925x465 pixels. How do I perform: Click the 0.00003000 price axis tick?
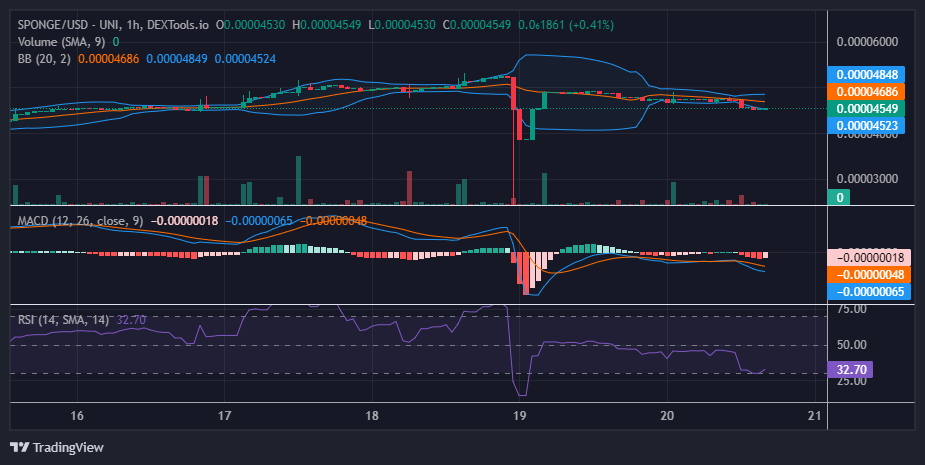click(868, 179)
